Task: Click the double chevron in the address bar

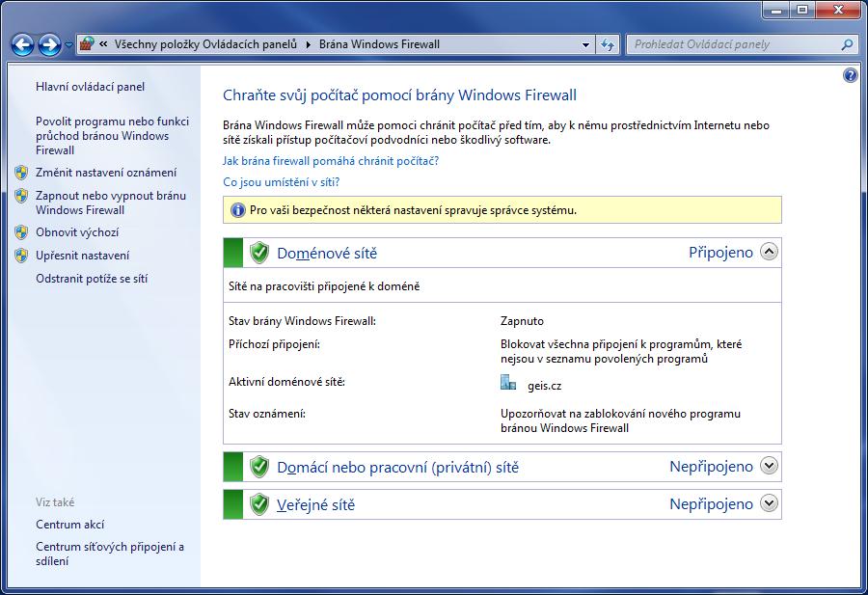Action: coord(103,44)
